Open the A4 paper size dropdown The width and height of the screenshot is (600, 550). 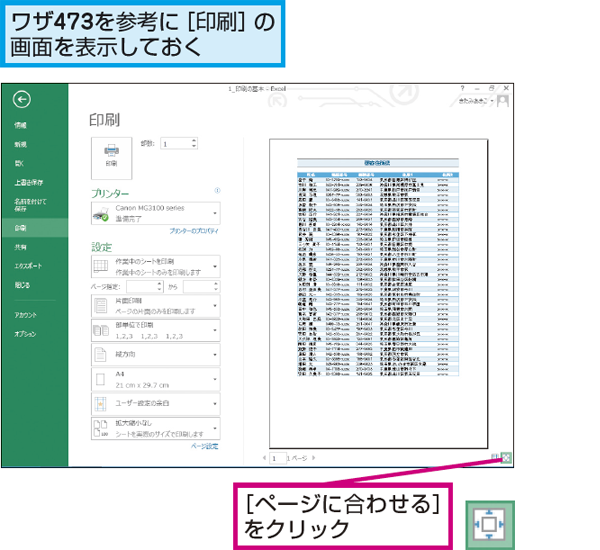click(x=156, y=379)
